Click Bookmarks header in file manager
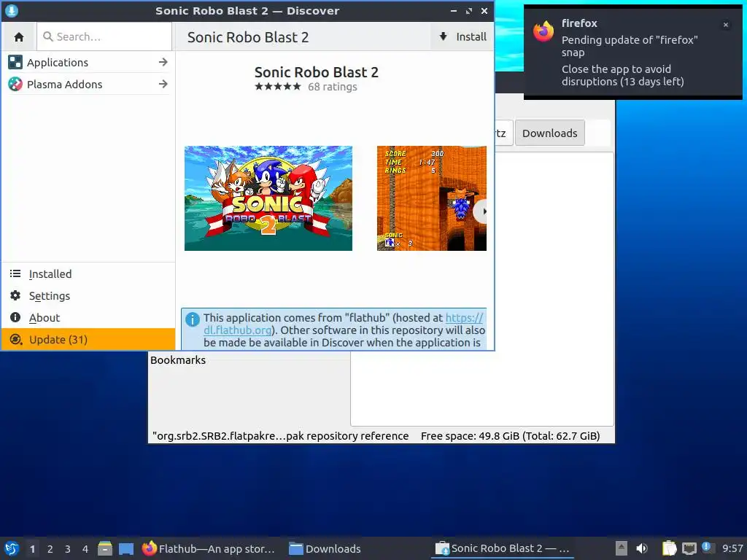 point(178,360)
